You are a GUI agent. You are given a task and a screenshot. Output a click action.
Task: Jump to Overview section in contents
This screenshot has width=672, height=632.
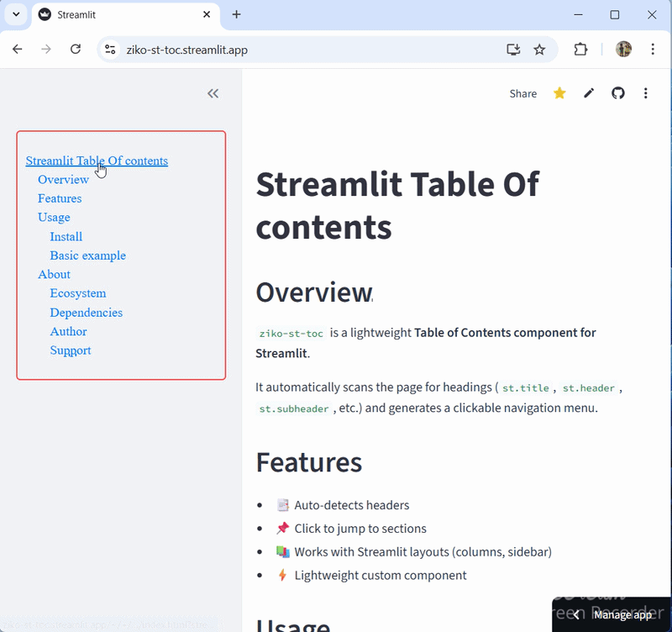pyautogui.click(x=63, y=180)
